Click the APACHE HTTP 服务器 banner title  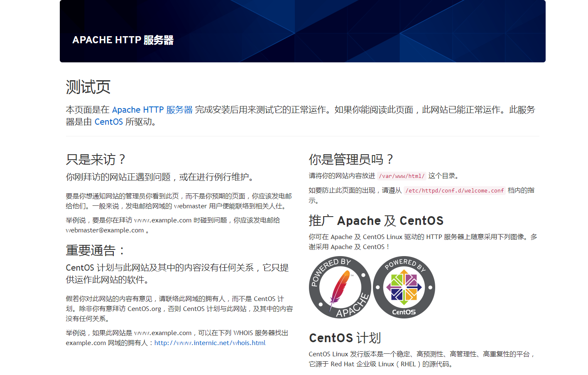pyautogui.click(x=123, y=40)
